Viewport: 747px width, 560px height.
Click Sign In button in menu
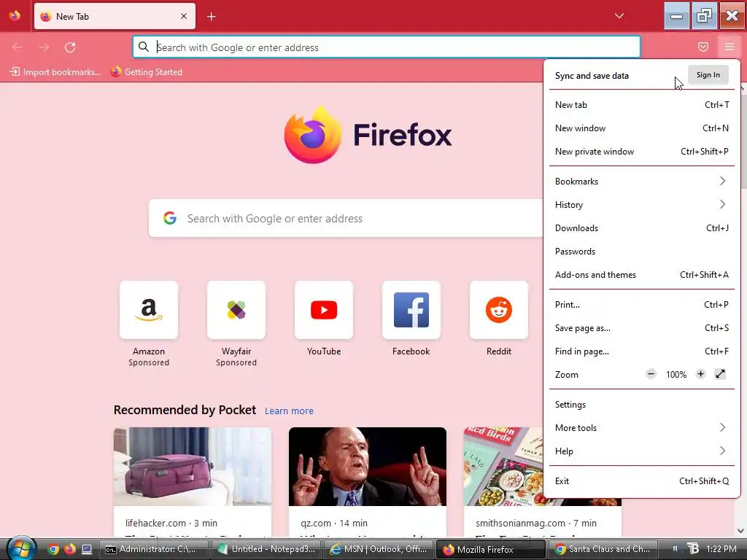(708, 75)
